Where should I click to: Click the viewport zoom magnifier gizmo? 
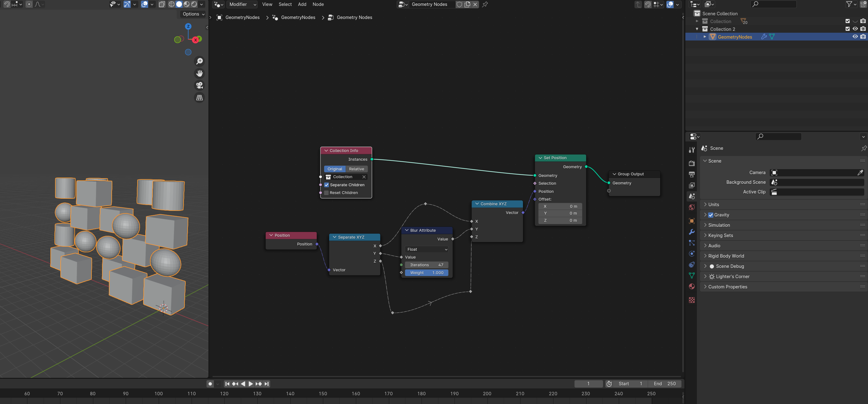199,61
